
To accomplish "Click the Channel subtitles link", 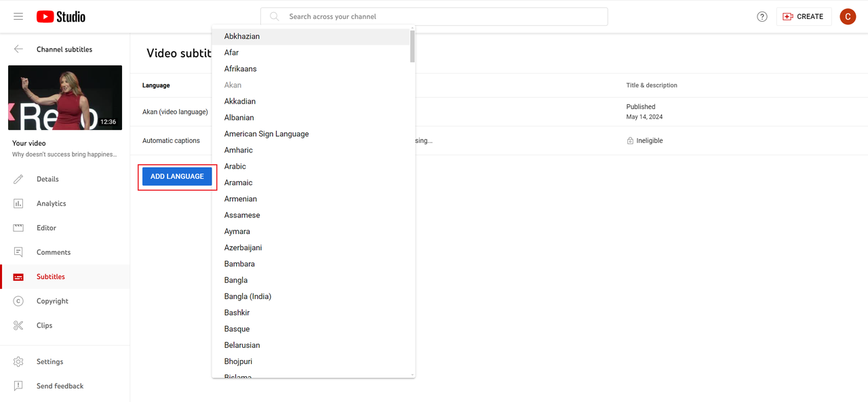I will [64, 49].
